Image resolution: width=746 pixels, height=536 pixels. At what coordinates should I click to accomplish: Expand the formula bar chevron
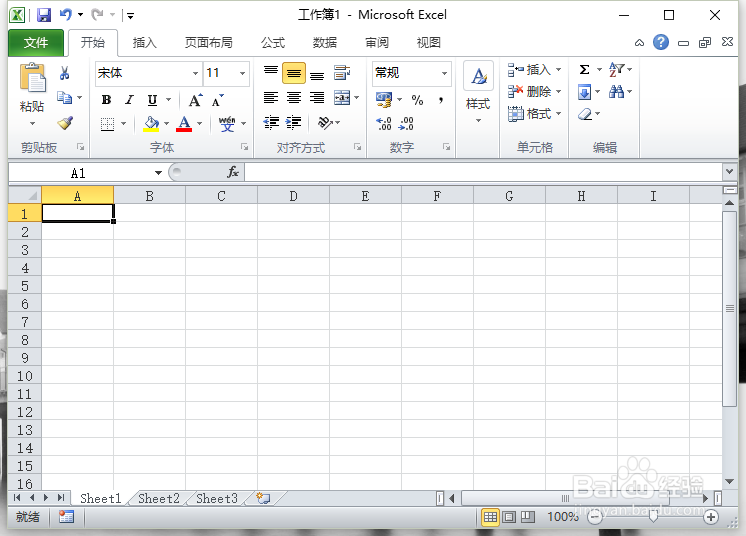[x=729, y=172]
